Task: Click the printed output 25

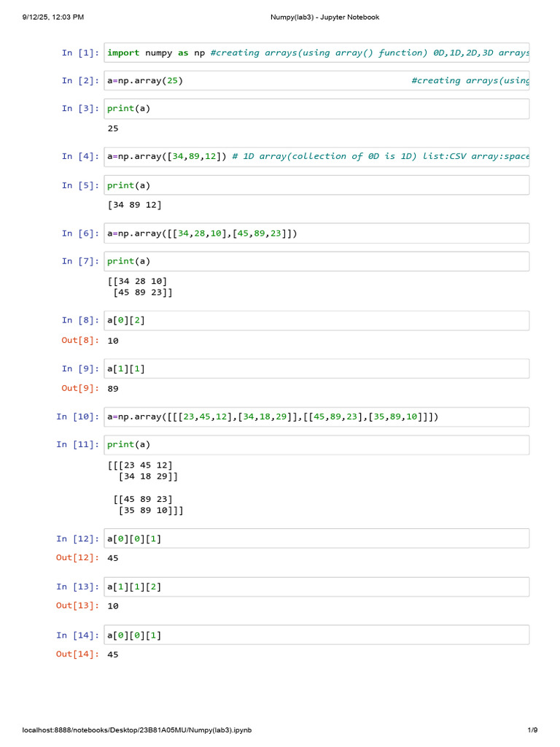Action: pyautogui.click(x=113, y=128)
